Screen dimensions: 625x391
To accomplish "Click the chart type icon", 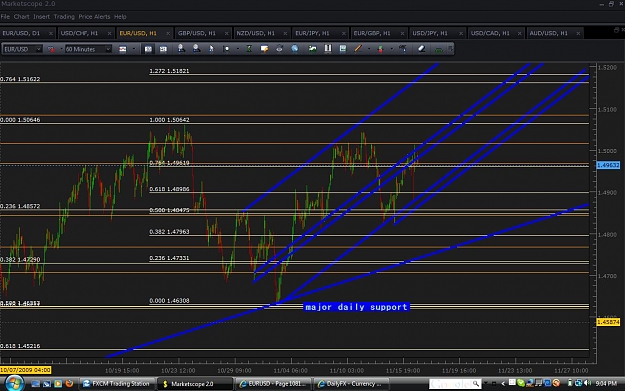I will pyautogui.click(x=123, y=49).
